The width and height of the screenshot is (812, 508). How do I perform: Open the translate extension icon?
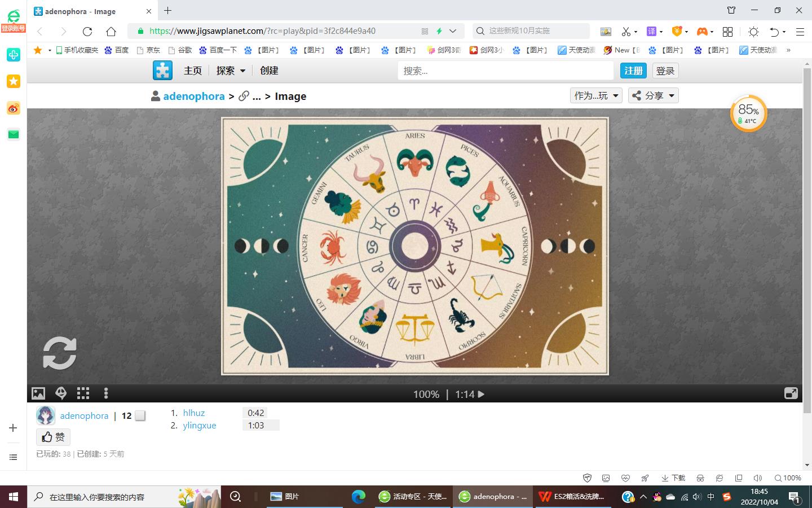click(651, 32)
